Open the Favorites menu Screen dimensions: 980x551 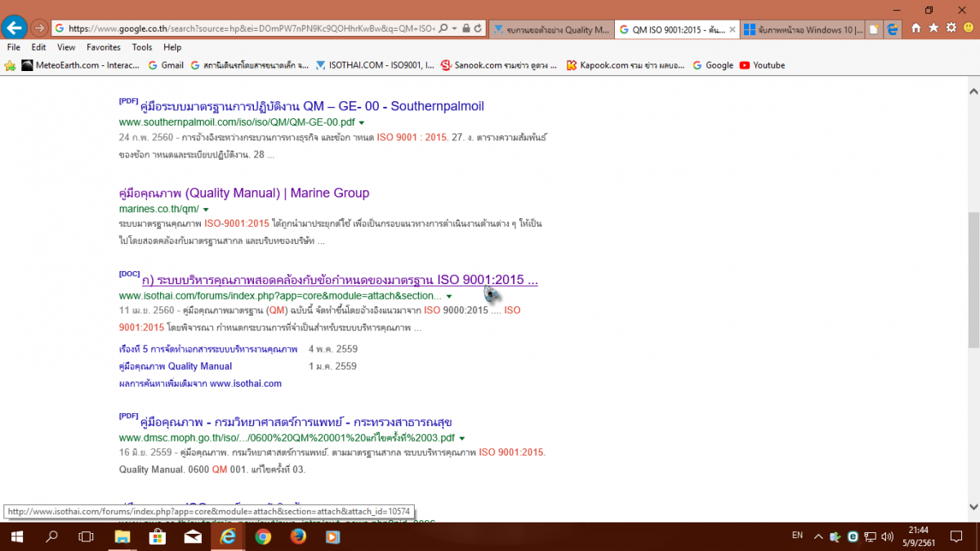tap(104, 47)
